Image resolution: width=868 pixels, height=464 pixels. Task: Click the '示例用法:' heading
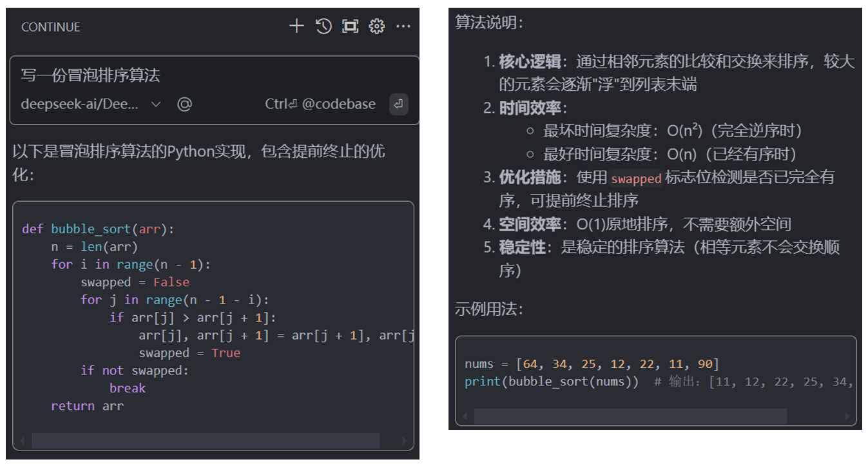click(490, 309)
